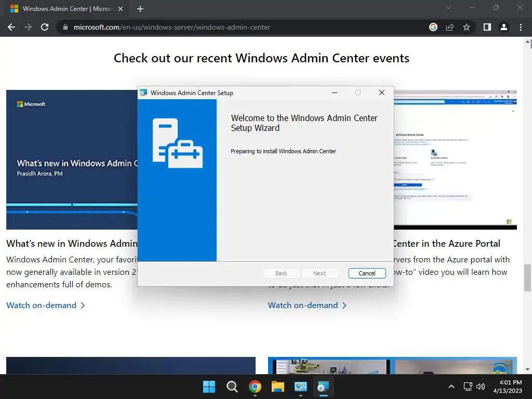Open a new browser tab
The width and height of the screenshot is (532, 399).
click(x=140, y=9)
